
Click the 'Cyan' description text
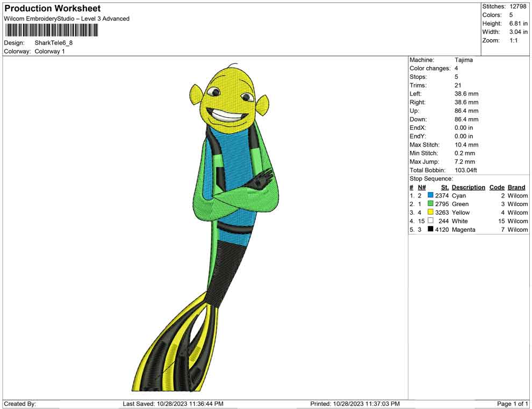[459, 196]
